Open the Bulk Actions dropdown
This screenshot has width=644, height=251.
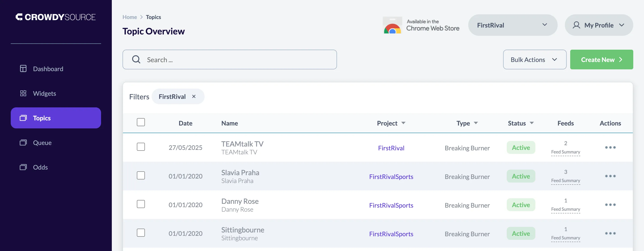coord(535,60)
